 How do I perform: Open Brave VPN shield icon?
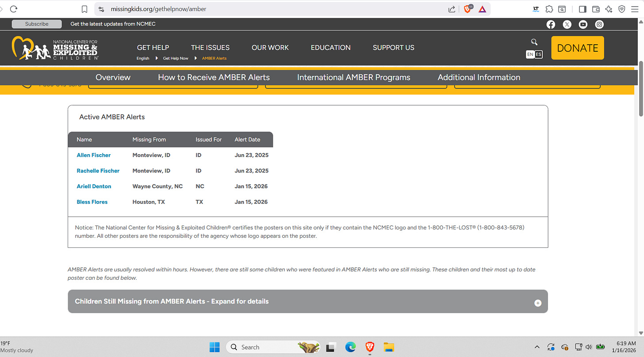[621, 9]
